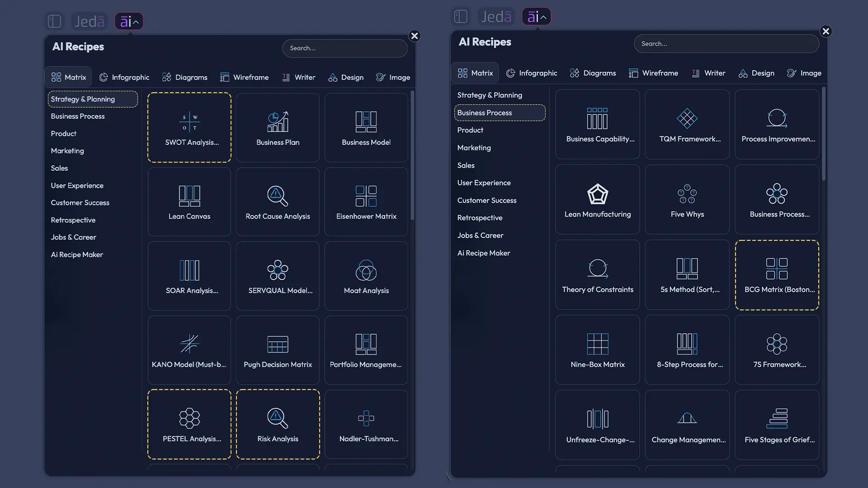Screen dimensions: 868x488
Task: Choose the Root Cause Analysis recipe
Action: point(278,202)
